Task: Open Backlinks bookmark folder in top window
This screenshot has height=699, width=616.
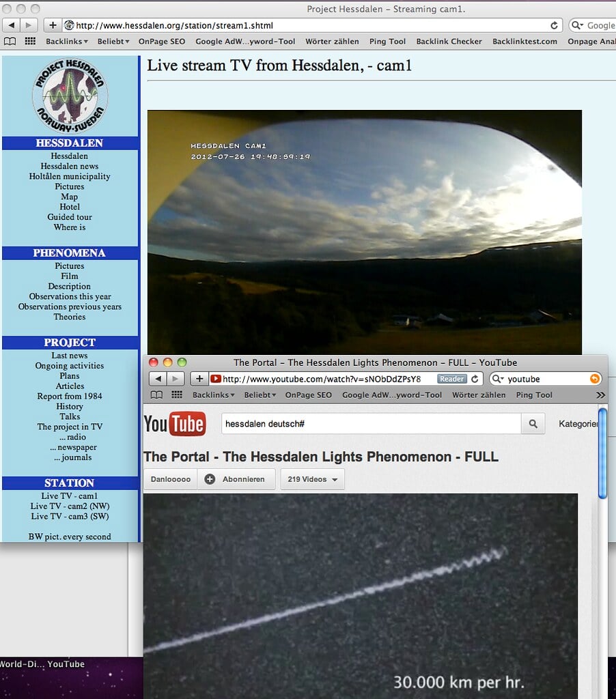Action: 67,42
